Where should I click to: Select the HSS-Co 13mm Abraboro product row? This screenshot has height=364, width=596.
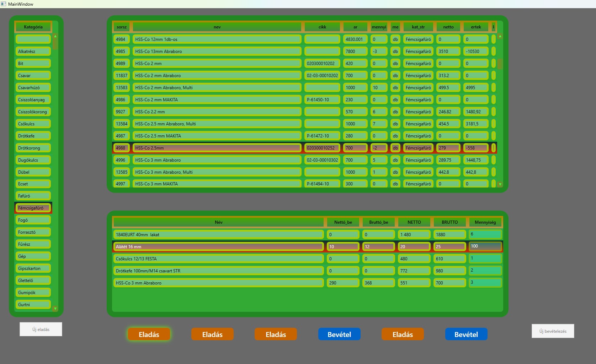click(217, 51)
